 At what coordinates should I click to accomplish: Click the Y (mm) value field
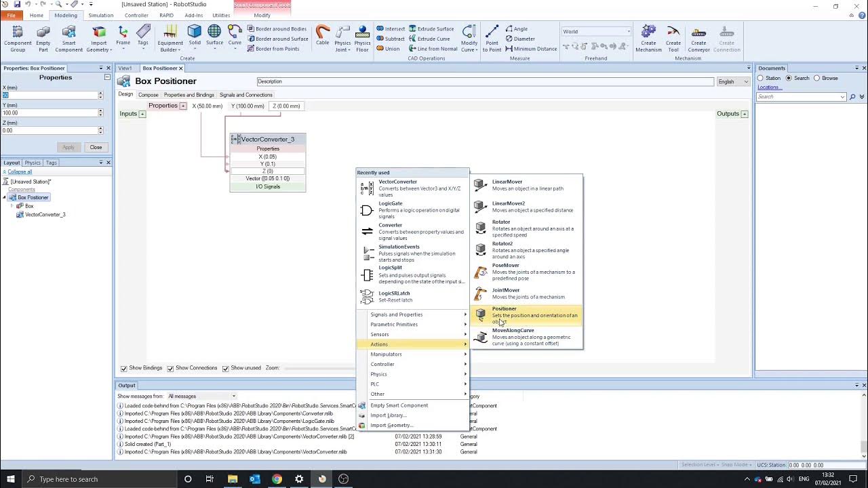[50, 113]
